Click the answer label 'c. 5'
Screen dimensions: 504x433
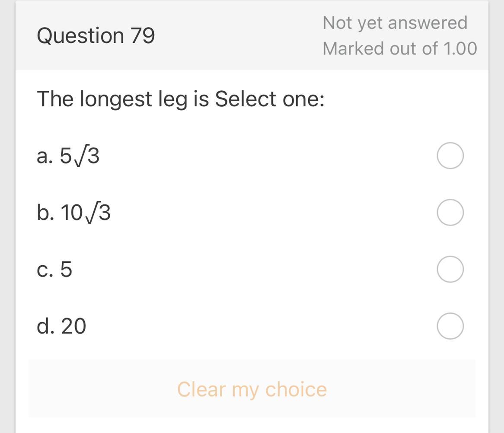54,269
